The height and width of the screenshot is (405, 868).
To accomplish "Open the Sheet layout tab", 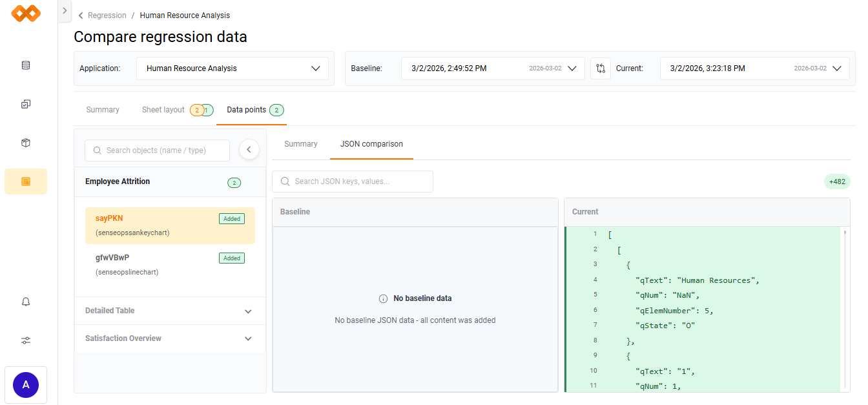I will (x=163, y=110).
